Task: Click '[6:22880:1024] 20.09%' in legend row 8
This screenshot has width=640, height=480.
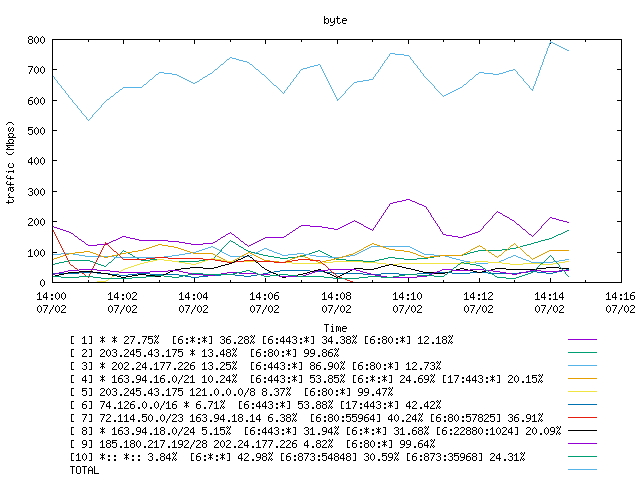Action: pyautogui.click(x=499, y=431)
